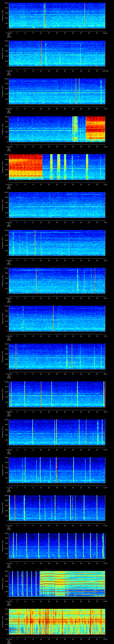The height and width of the screenshot is (644, 114).
Task: Select the spectrogram panel starting at 13:59:00
Action: click(57, 53)
